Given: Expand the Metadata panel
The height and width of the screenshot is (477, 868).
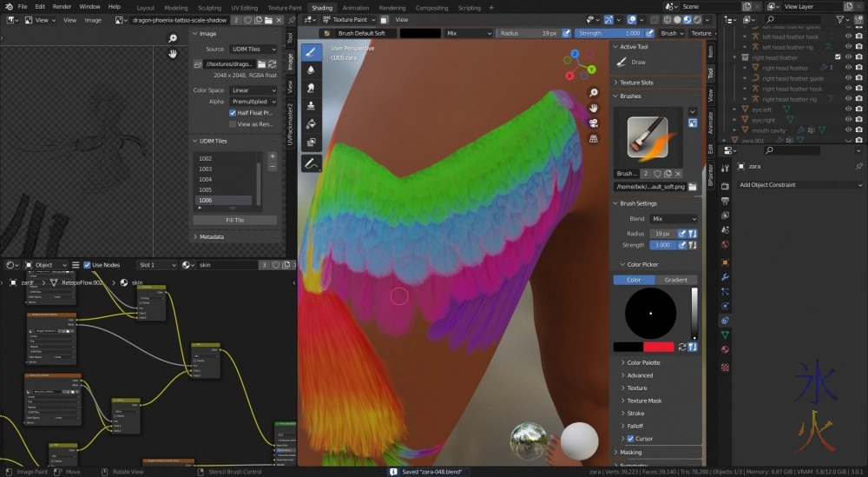Looking at the screenshot, I should [212, 236].
